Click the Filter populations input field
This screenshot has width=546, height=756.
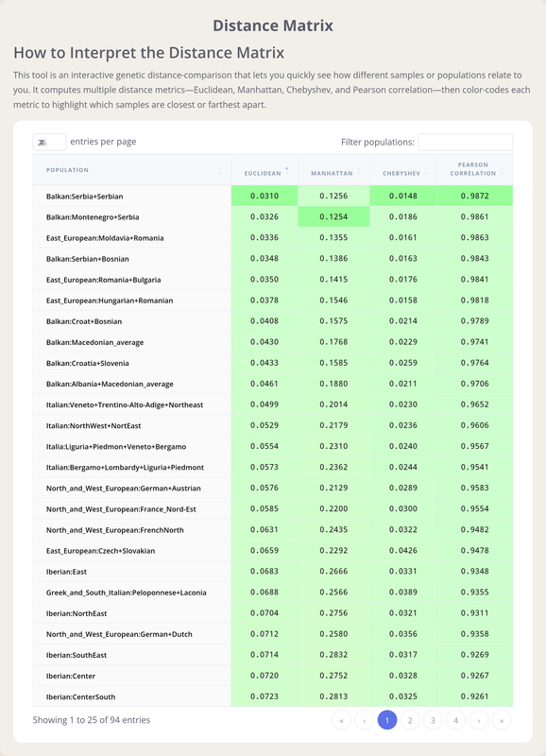click(x=466, y=143)
